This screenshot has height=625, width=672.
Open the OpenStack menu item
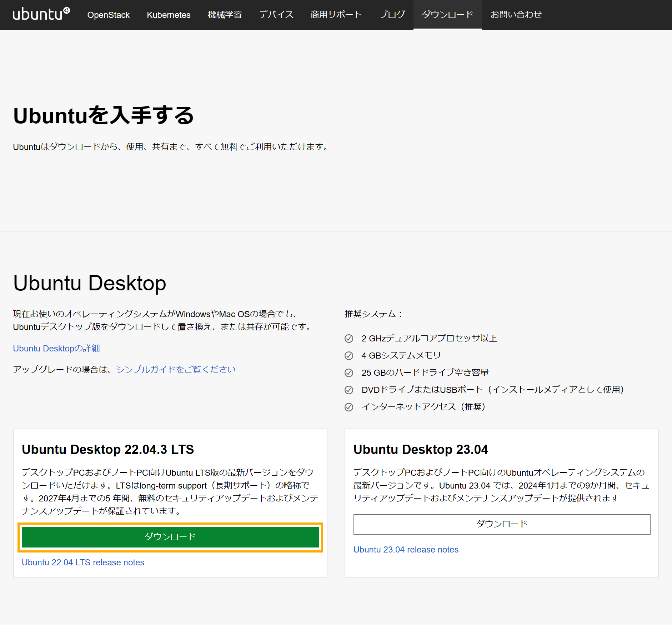(109, 15)
